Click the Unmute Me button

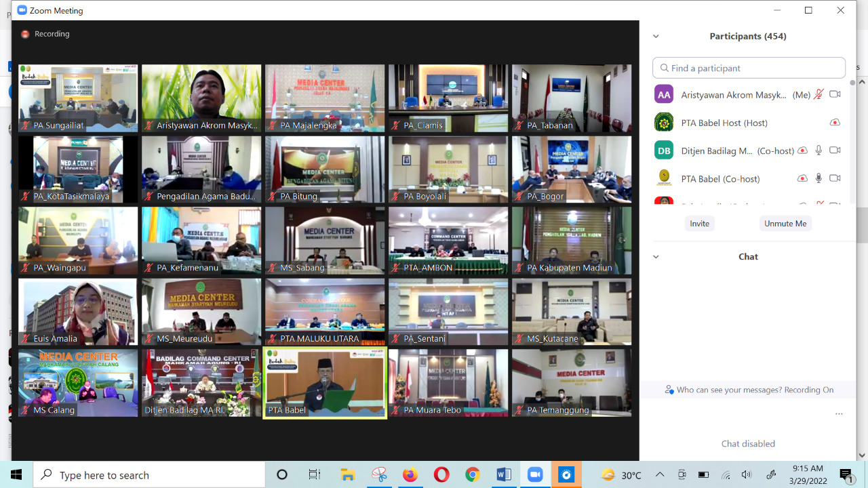785,224
